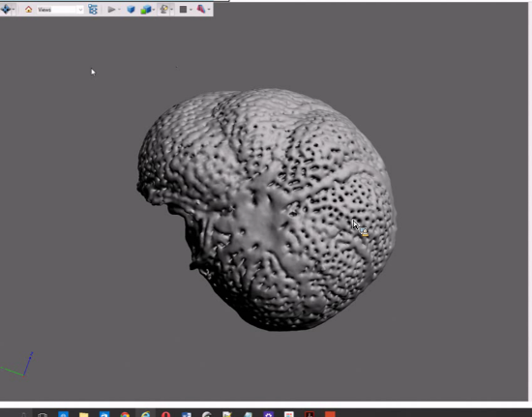532x417 pixels.
Task: Expand the play options dropdown arrow
Action: (x=119, y=10)
